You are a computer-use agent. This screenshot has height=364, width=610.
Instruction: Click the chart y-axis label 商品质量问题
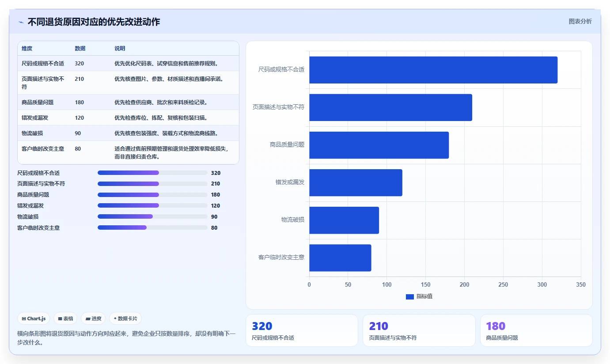[x=287, y=145]
